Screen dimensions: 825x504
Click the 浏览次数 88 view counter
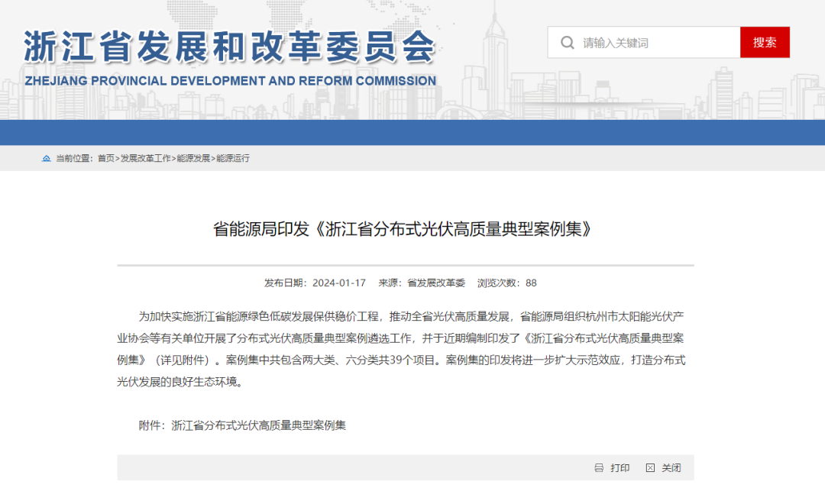[x=507, y=283]
